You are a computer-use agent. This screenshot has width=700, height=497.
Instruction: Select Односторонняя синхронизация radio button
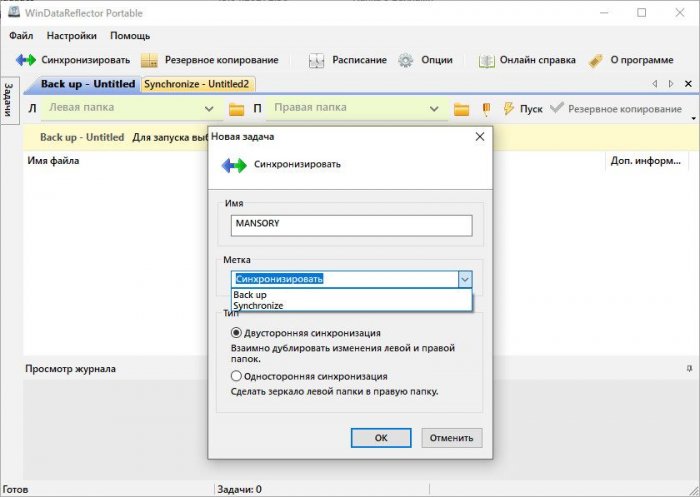236,376
